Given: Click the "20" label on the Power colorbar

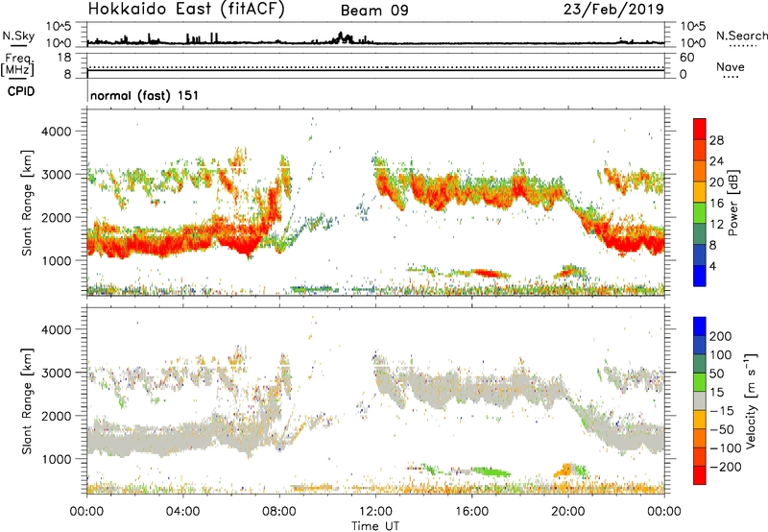Looking at the screenshot, I should coord(716,182).
